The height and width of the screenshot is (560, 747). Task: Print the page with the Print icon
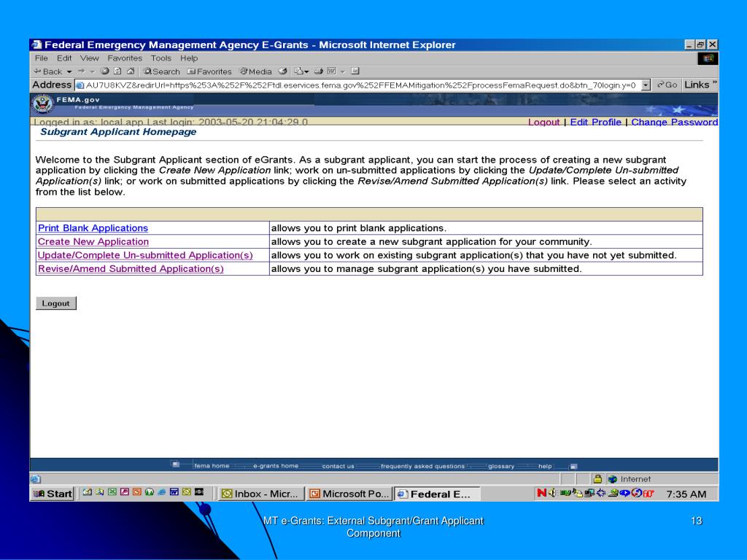coord(319,71)
